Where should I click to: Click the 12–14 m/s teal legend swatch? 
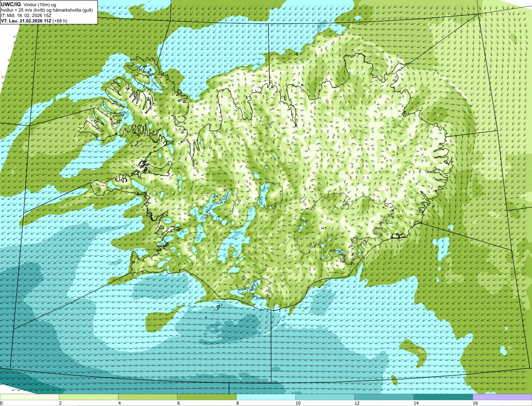tap(384, 397)
